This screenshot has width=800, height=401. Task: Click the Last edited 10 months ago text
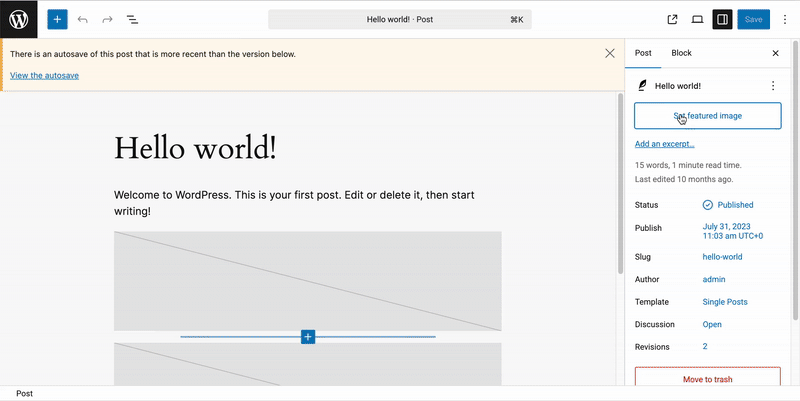[684, 180]
